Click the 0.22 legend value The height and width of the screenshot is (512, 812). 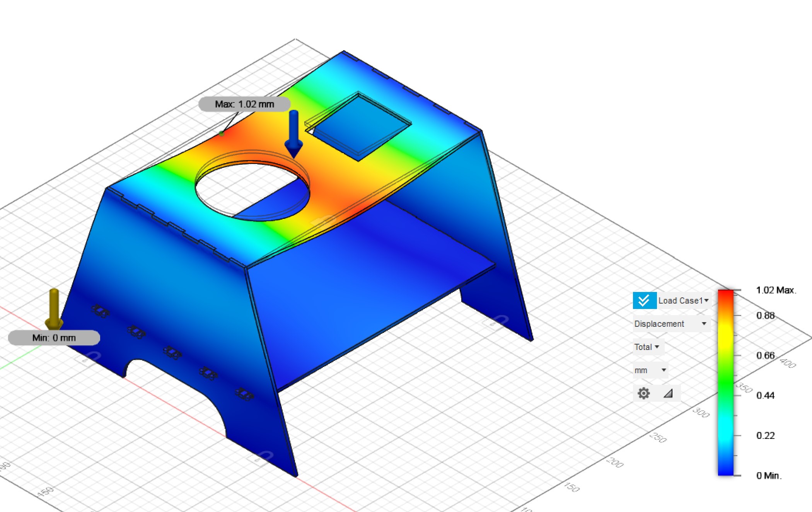click(x=766, y=435)
